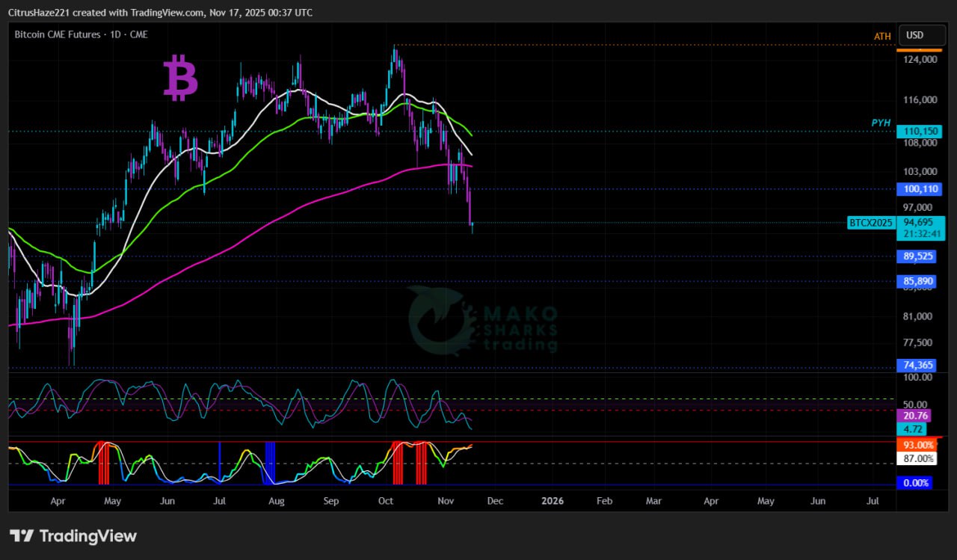The width and height of the screenshot is (957, 560).
Task: Open the USD currency dropdown
Action: pyautogui.click(x=915, y=35)
